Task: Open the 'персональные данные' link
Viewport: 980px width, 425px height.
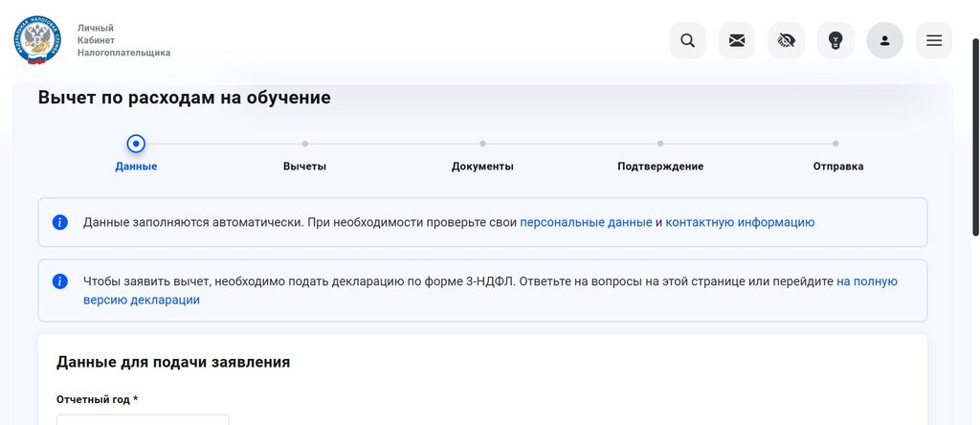Action: (587, 222)
